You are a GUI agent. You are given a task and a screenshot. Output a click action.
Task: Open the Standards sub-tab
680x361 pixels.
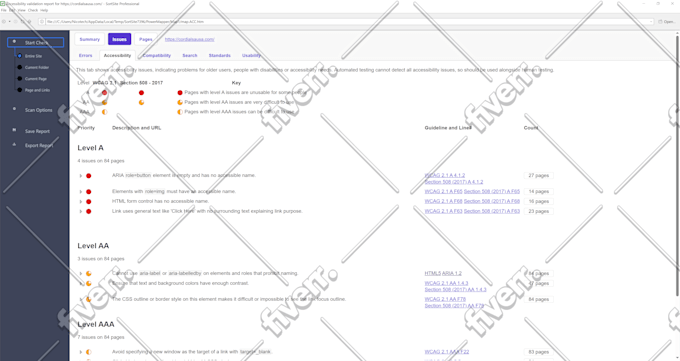click(219, 56)
